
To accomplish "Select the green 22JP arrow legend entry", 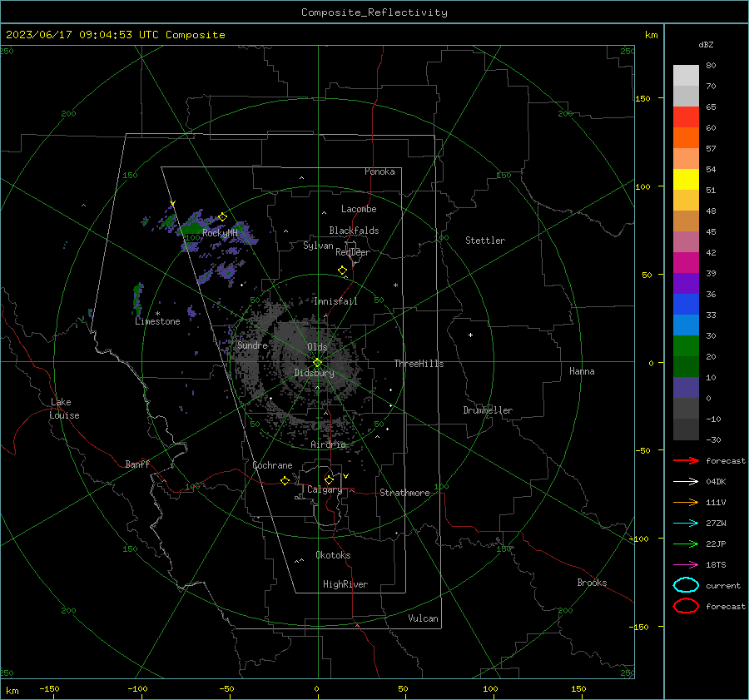I will coord(686,544).
